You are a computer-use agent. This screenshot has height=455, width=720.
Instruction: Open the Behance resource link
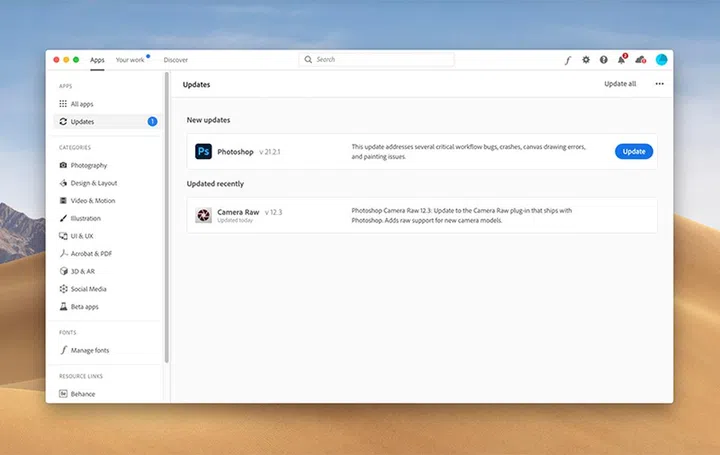(x=83, y=394)
